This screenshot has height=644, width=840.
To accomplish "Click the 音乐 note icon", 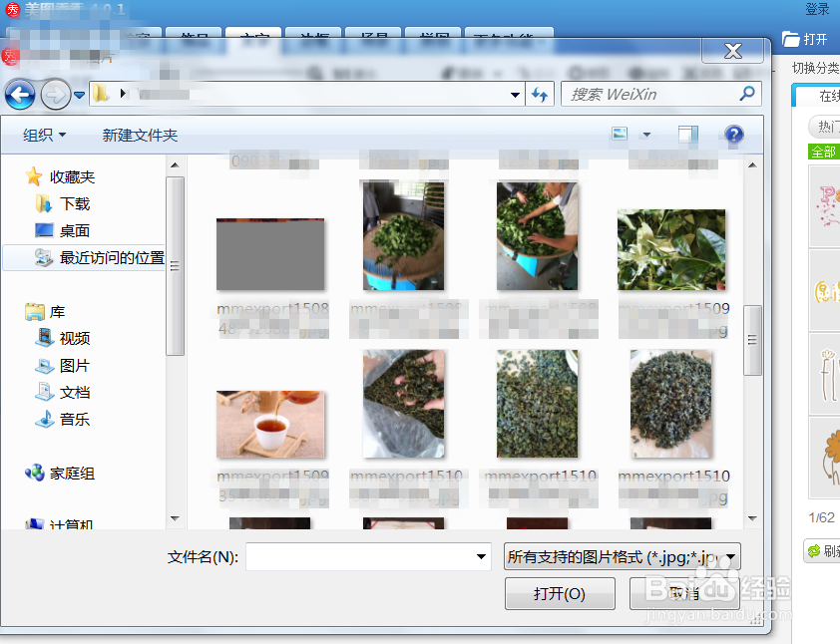I will click(45, 419).
